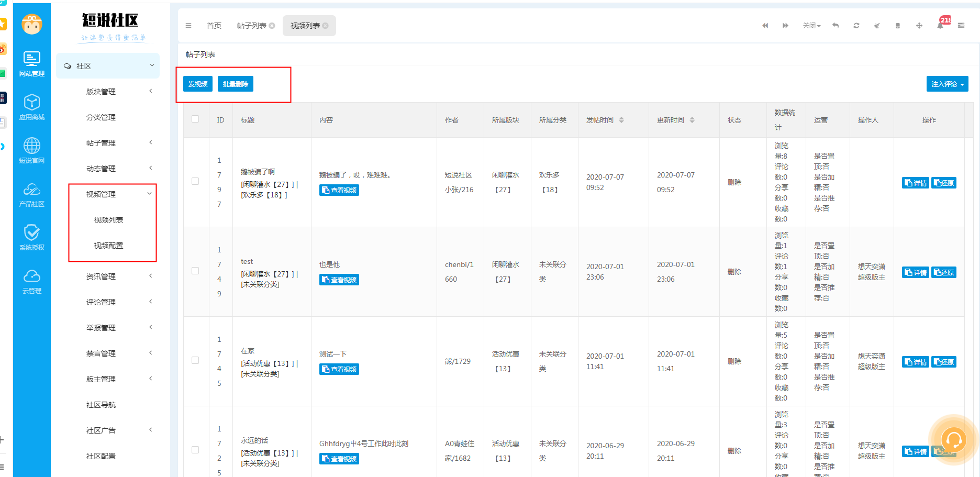Click the fullscreen move-arrows icon
The height and width of the screenshot is (477, 980).
pyautogui.click(x=919, y=26)
